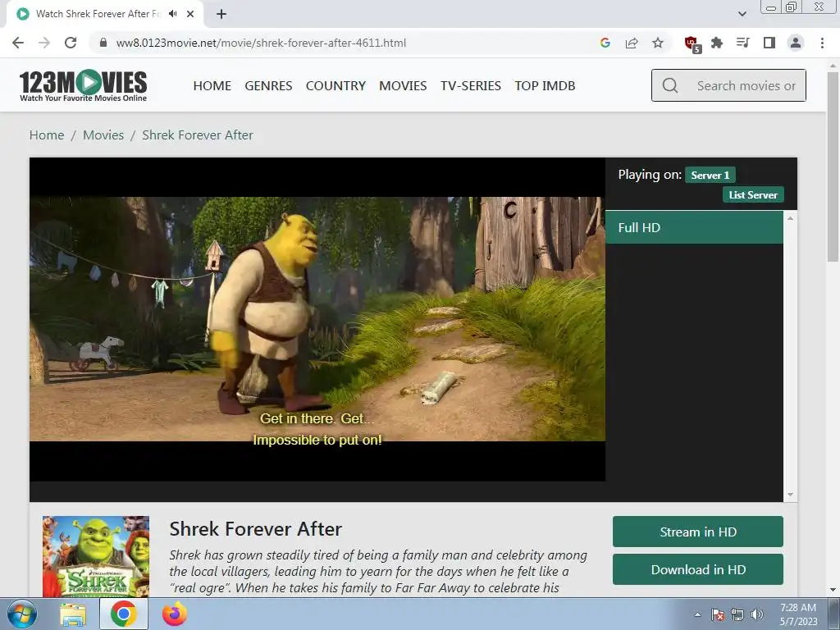Open the Windows Start button
840x630 pixels.
click(21, 614)
